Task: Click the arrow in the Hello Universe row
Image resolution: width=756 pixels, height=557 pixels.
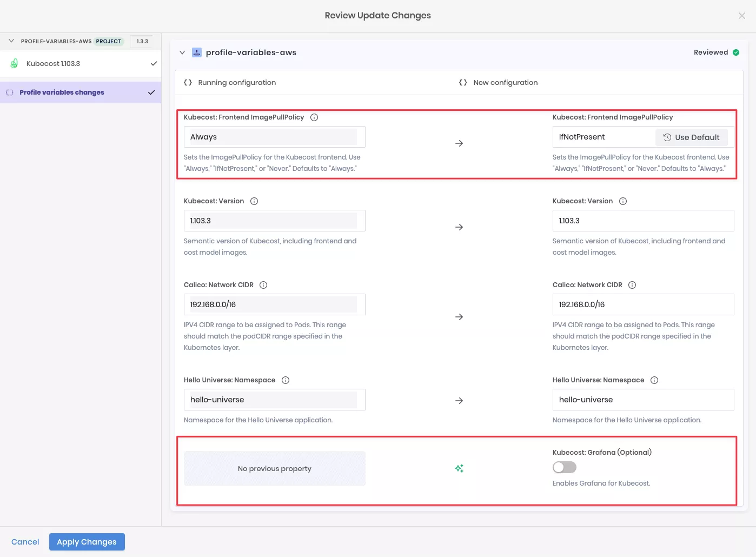Action: 459,401
